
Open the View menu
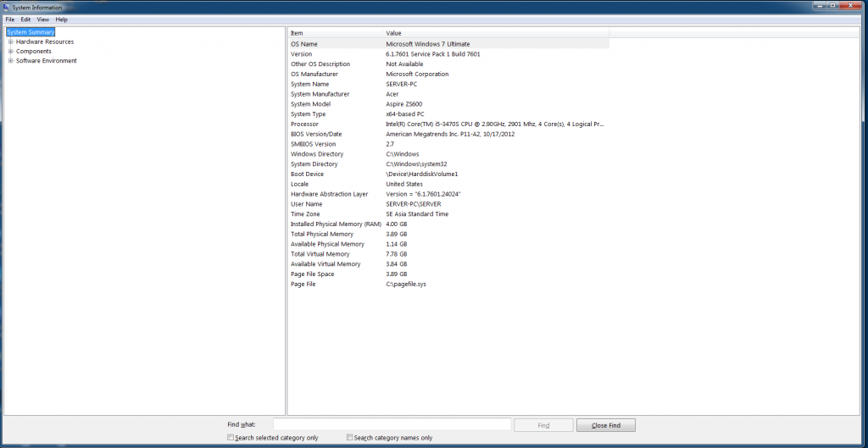[x=42, y=19]
